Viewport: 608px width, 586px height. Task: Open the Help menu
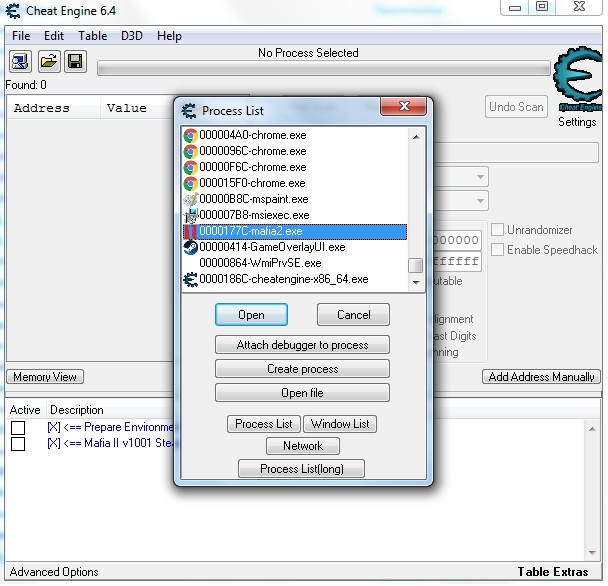coord(169,36)
